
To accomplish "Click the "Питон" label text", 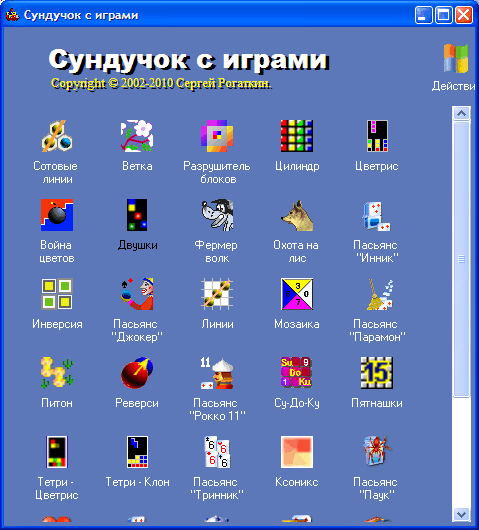I will [x=57, y=403].
